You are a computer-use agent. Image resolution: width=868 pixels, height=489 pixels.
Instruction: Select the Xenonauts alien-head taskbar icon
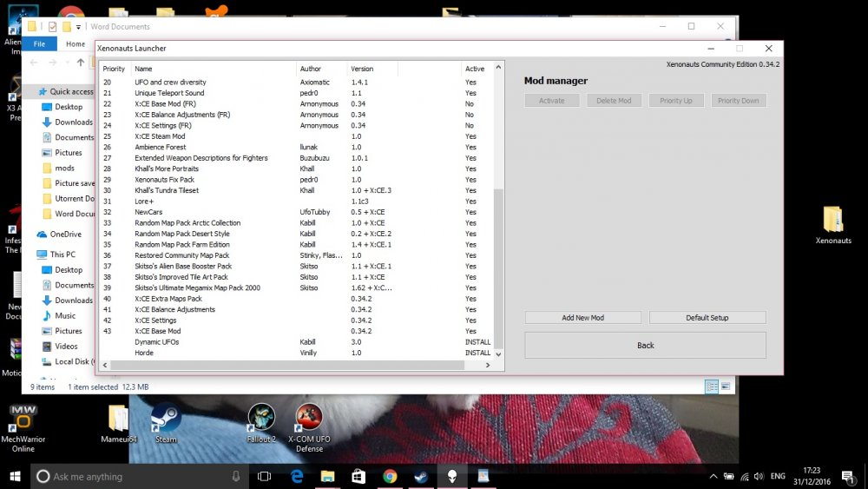pyautogui.click(x=451, y=476)
